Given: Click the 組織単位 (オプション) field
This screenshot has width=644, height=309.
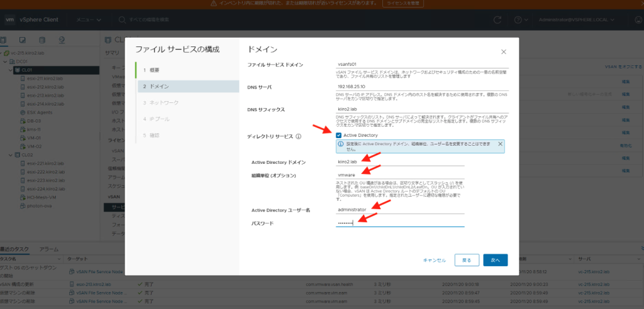Looking at the screenshot, I should [x=400, y=175].
